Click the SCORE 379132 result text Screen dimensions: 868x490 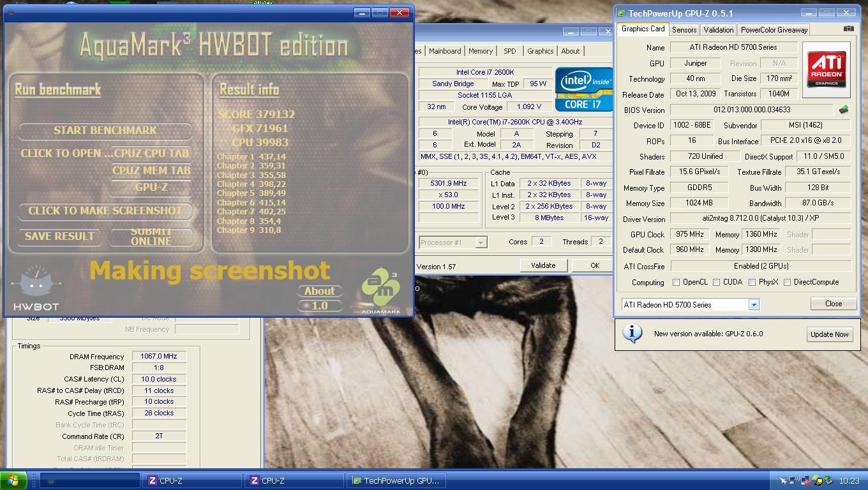click(257, 114)
